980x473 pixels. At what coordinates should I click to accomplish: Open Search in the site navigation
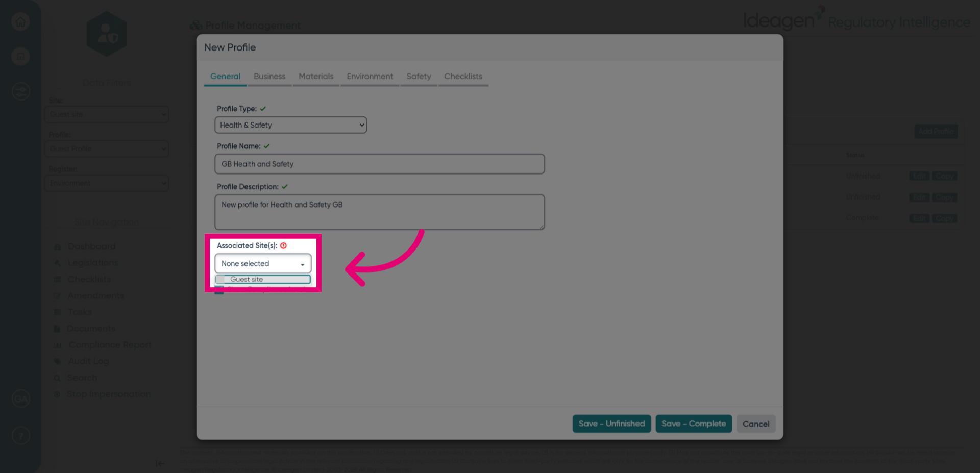pos(82,378)
